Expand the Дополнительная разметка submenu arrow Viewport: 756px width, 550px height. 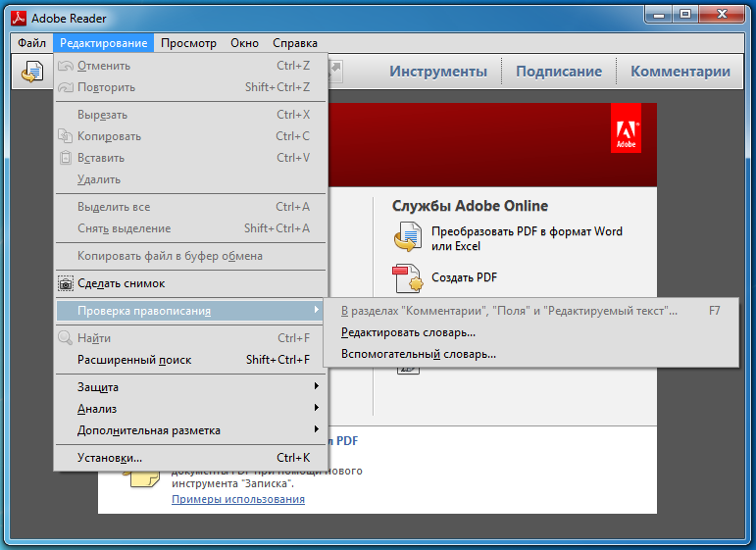tap(317, 429)
